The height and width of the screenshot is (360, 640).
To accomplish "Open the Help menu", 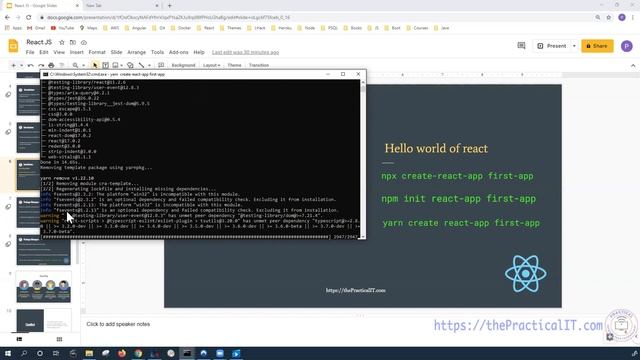I will tap(199, 52).
